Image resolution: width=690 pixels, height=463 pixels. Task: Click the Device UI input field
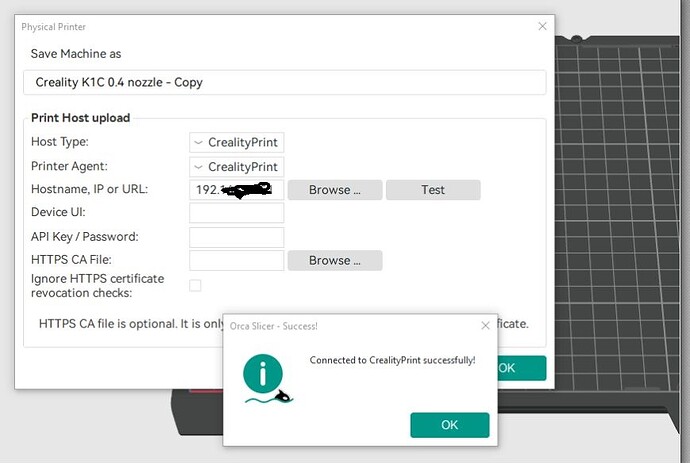coord(237,213)
